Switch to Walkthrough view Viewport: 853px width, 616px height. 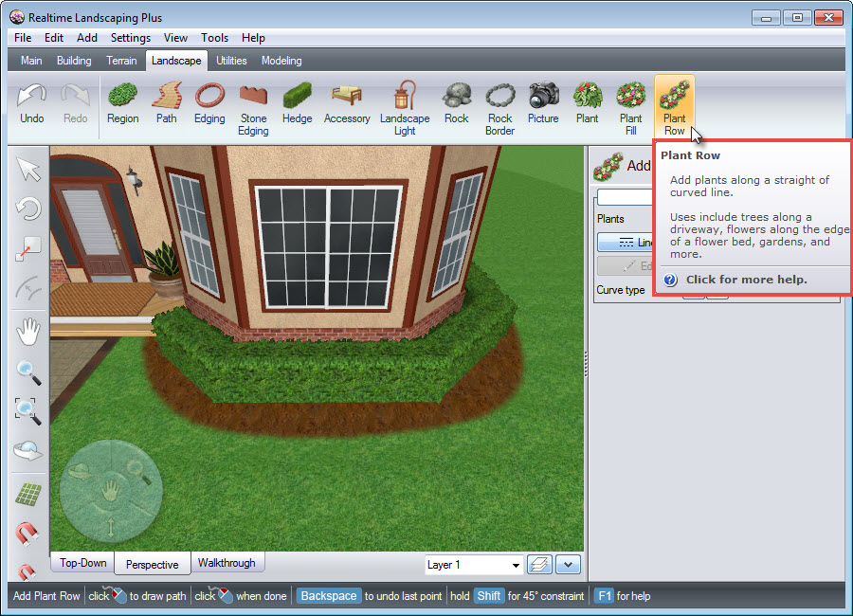(227, 563)
